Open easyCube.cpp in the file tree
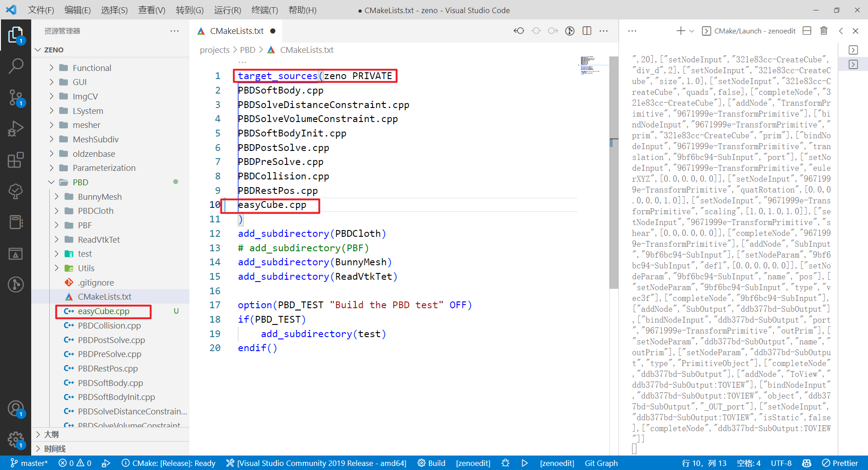 click(x=111, y=311)
